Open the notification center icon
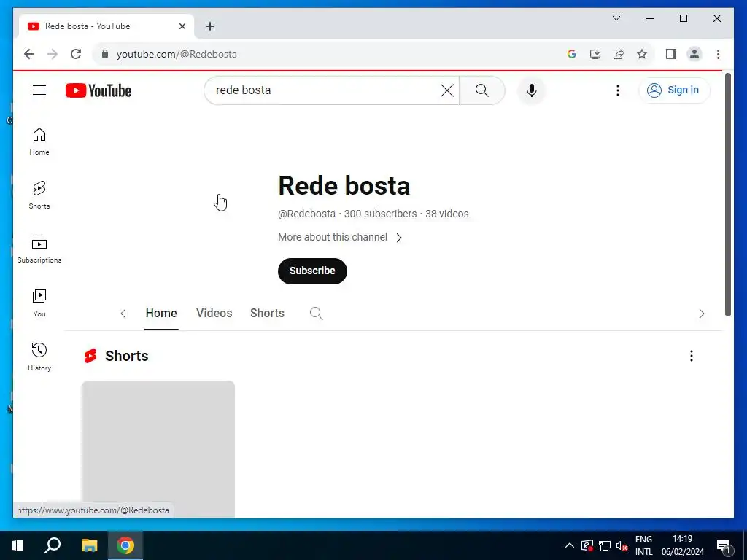The image size is (747, 560). click(x=724, y=546)
